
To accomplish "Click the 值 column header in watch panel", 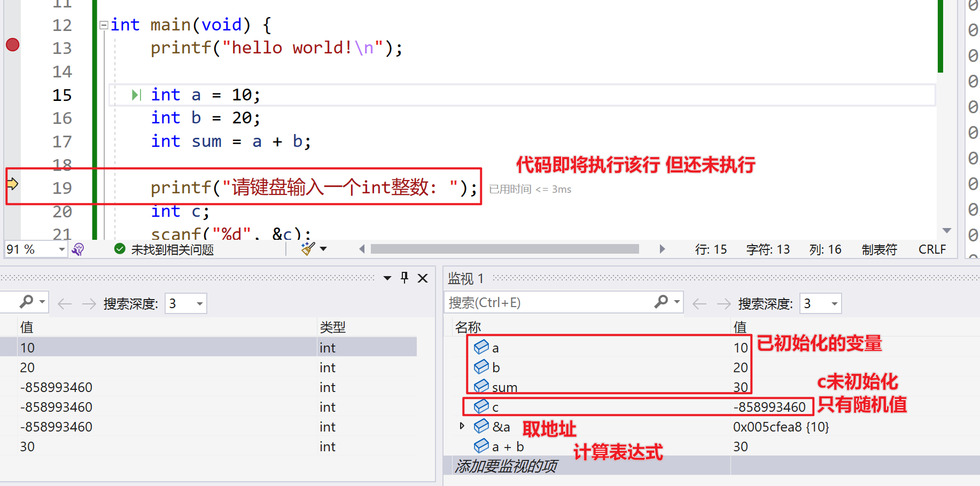I will tap(740, 327).
